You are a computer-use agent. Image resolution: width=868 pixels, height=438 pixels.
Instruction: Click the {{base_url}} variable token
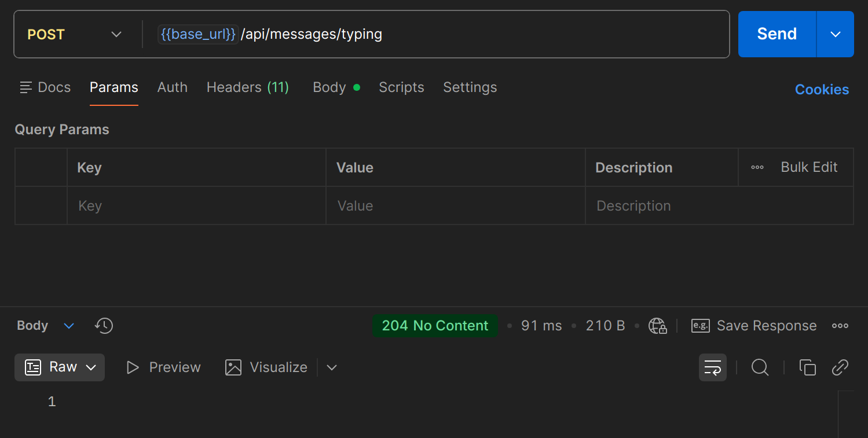198,34
